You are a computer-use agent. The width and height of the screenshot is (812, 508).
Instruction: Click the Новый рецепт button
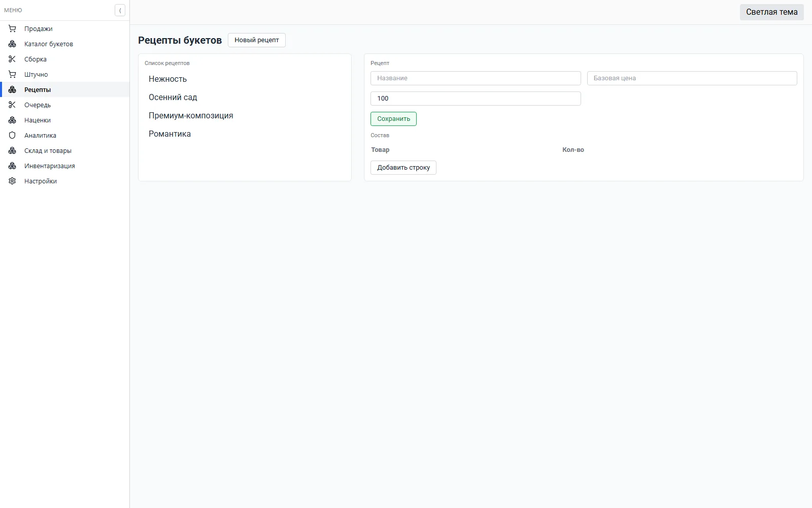pos(257,40)
